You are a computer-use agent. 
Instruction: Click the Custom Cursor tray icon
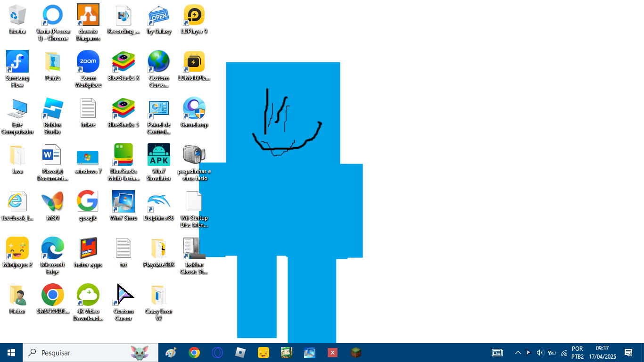pyautogui.click(x=528, y=353)
